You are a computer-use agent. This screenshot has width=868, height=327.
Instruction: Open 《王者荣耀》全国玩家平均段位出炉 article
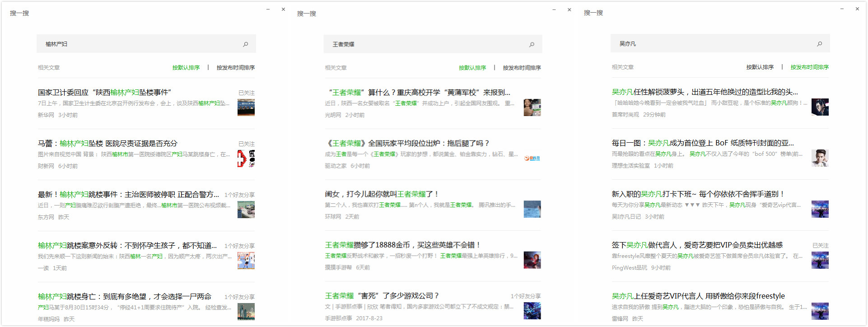point(407,144)
